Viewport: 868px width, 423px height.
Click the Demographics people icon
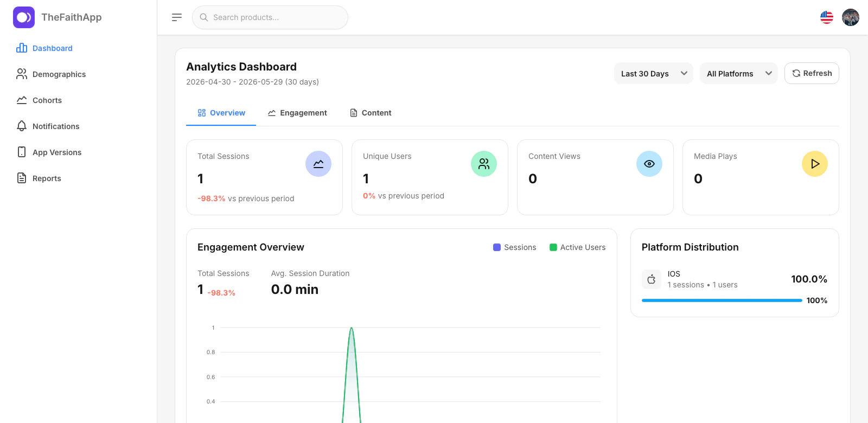[x=22, y=74]
